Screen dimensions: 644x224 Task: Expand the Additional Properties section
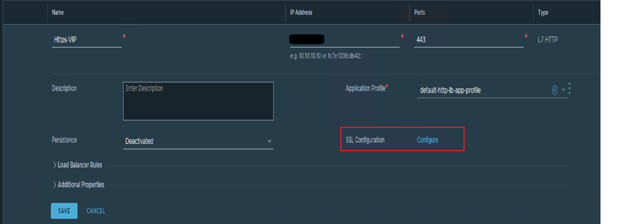(x=79, y=185)
